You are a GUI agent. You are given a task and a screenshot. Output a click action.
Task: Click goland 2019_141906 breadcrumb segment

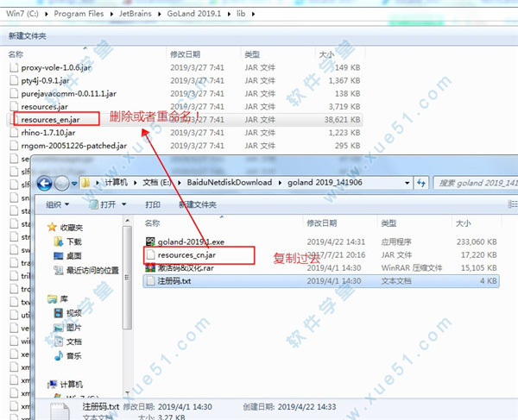point(325,183)
